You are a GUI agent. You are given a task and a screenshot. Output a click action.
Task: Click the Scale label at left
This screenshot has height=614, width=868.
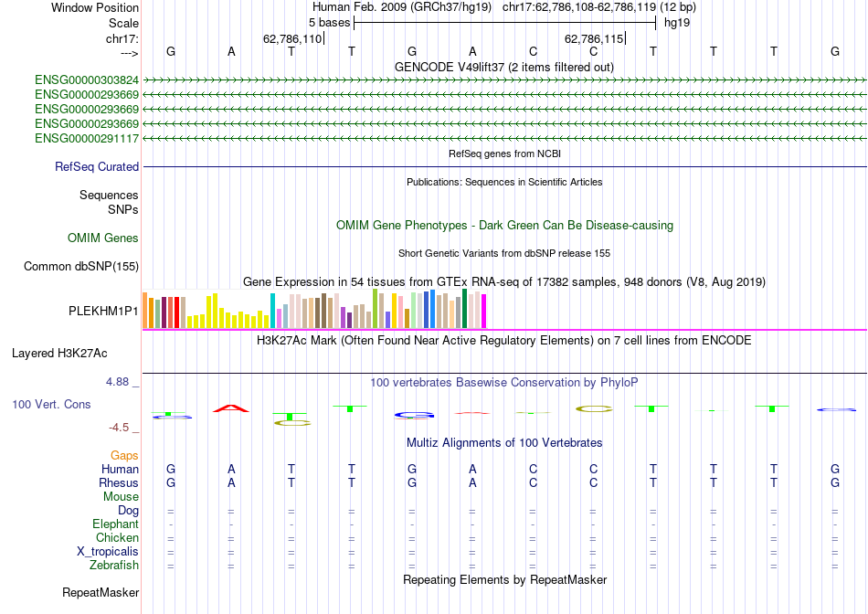(x=124, y=23)
